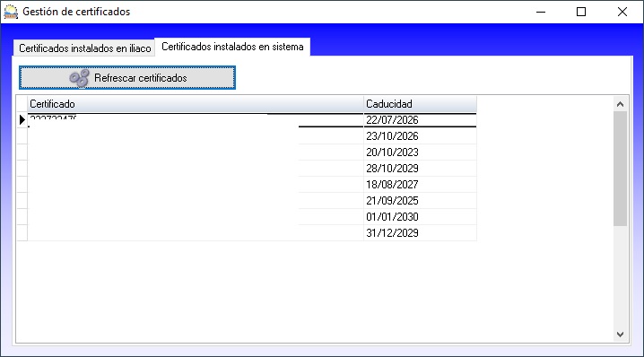
Task: Select the 28/10/2029 expiry cell
Action: click(x=420, y=168)
